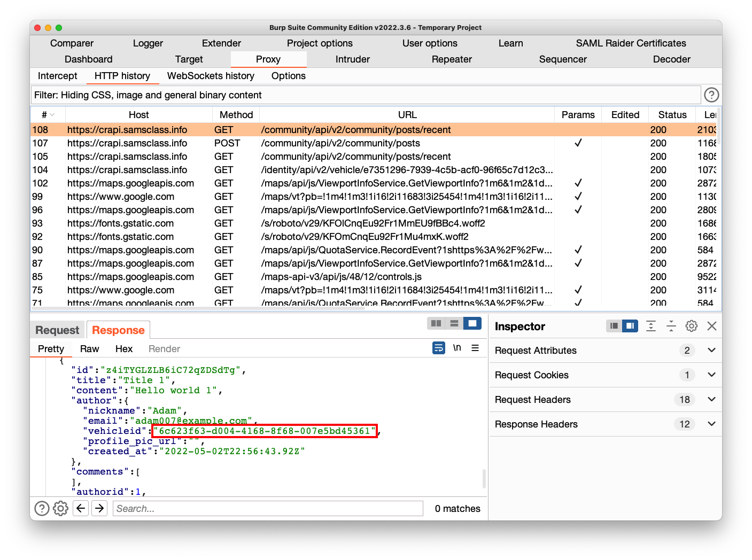The image size is (752, 560).
Task: Open the message editor hamburger menu
Action: [475, 348]
